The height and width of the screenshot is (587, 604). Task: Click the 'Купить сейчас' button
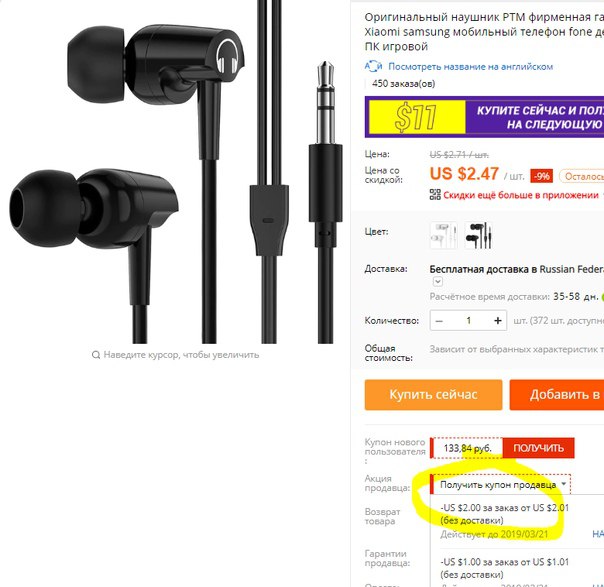(x=433, y=395)
